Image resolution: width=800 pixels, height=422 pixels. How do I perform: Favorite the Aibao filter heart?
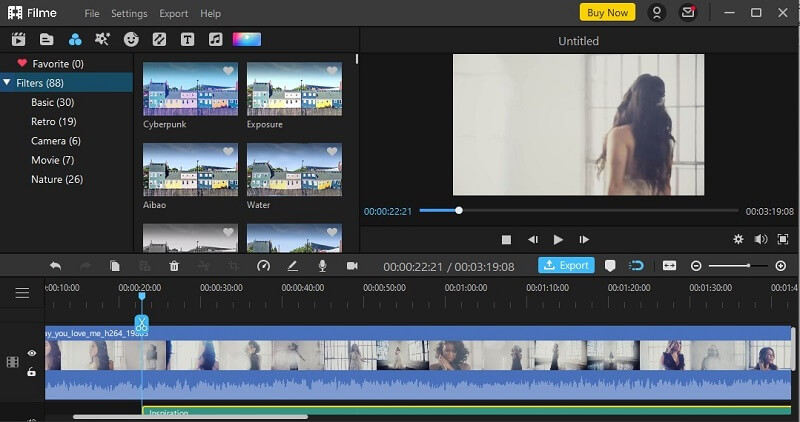coord(228,152)
